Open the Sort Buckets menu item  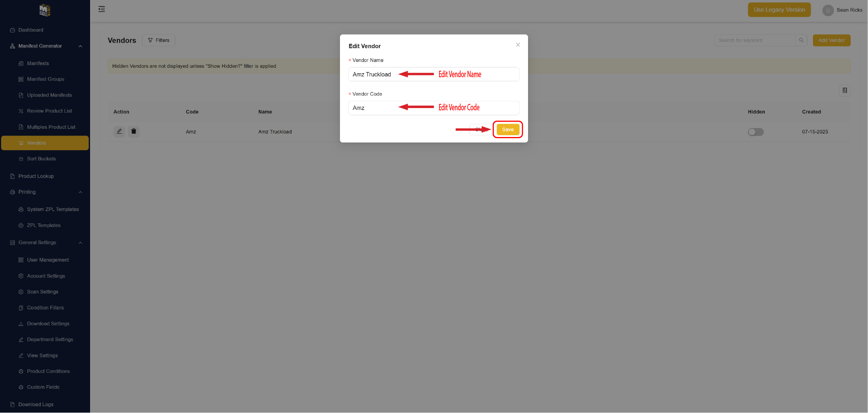coord(41,159)
